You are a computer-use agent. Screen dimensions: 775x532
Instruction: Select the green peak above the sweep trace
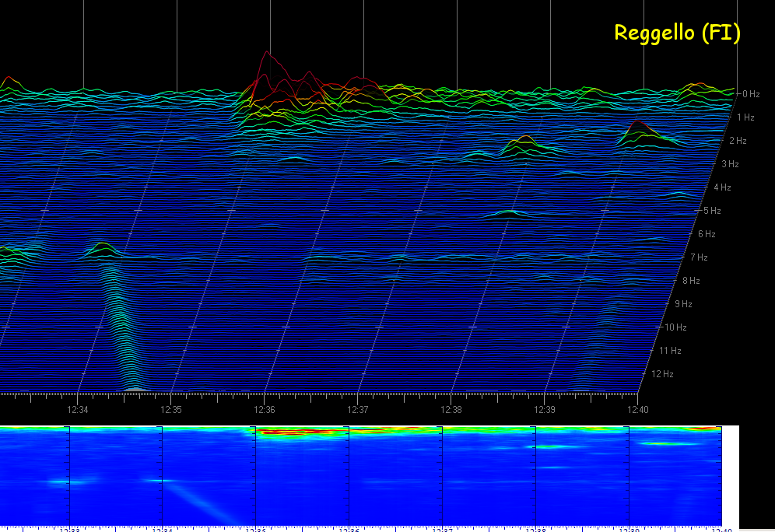pyautogui.click(x=102, y=248)
